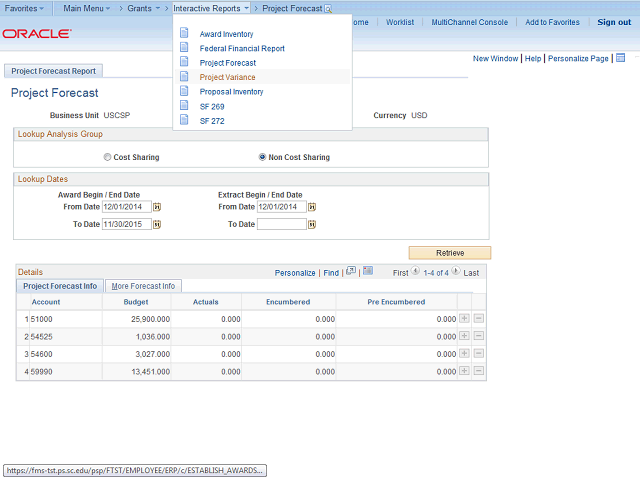Image resolution: width=640 pixels, height=480 pixels.
Task: Delete the account 54525 row
Action: (479, 337)
